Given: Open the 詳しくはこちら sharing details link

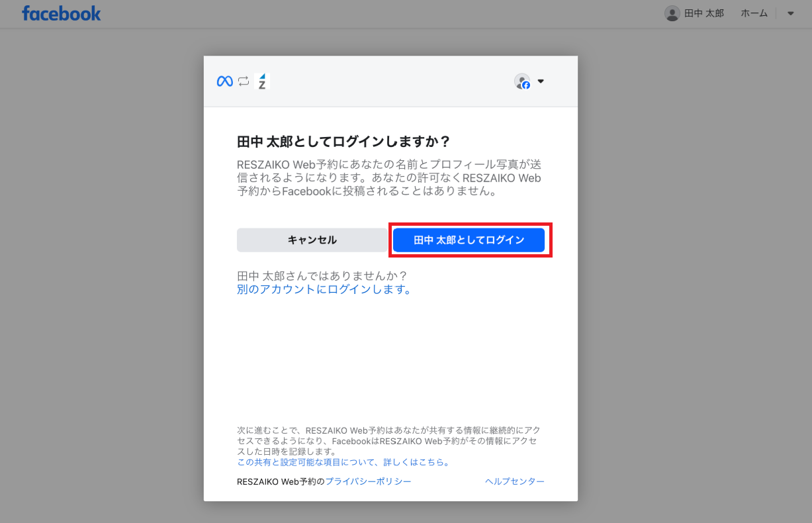Looking at the screenshot, I should coord(344,462).
